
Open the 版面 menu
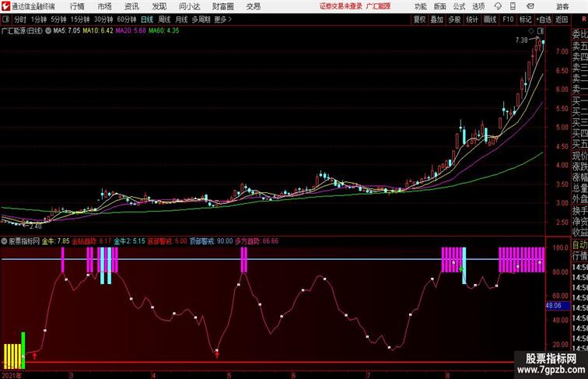coord(440,6)
